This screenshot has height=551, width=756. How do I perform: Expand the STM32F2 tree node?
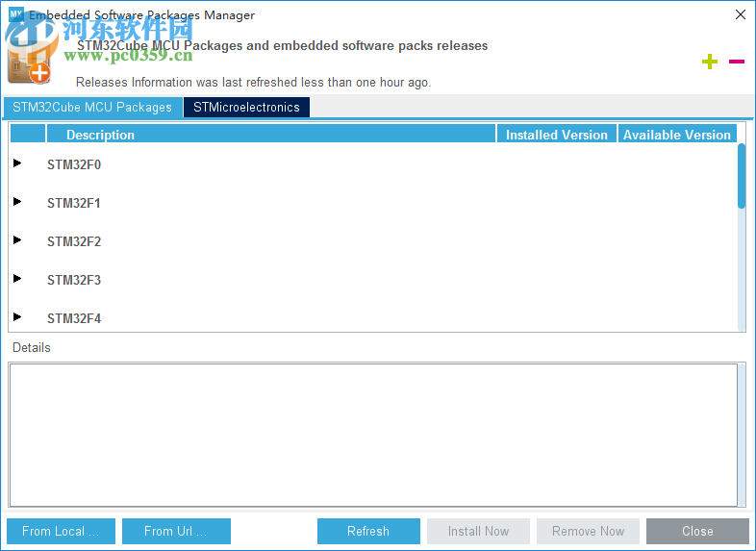(x=17, y=240)
